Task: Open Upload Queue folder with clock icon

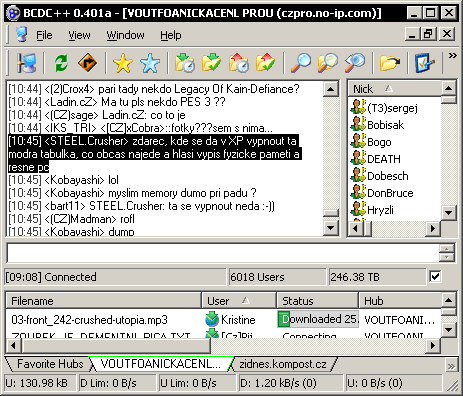Action: [239, 63]
